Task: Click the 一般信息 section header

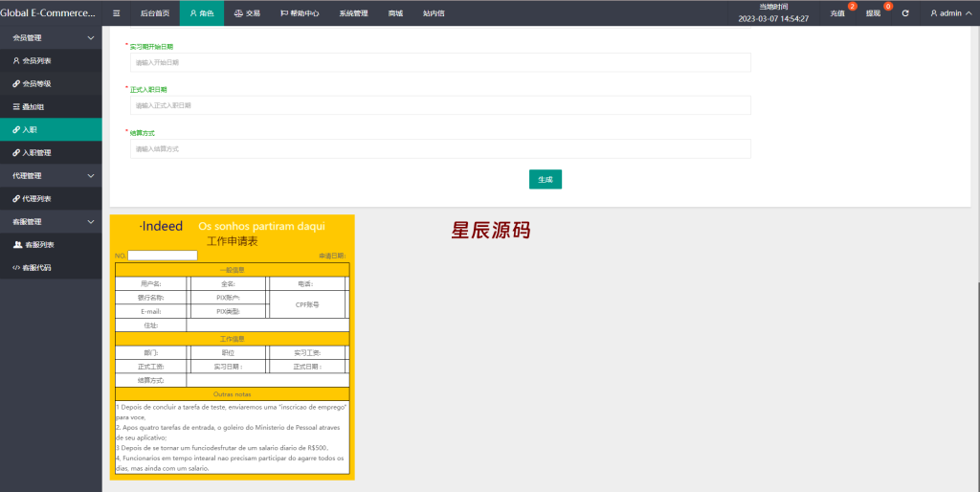Action: 232,270
